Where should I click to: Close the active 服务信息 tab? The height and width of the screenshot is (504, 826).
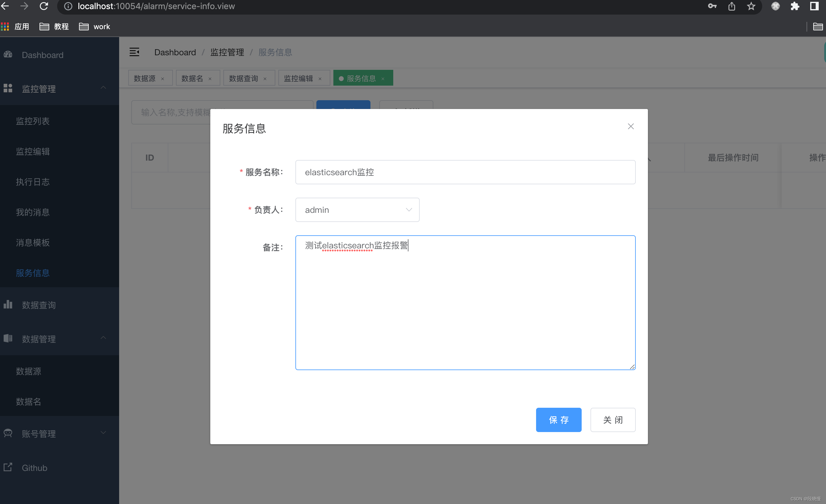[383, 79]
